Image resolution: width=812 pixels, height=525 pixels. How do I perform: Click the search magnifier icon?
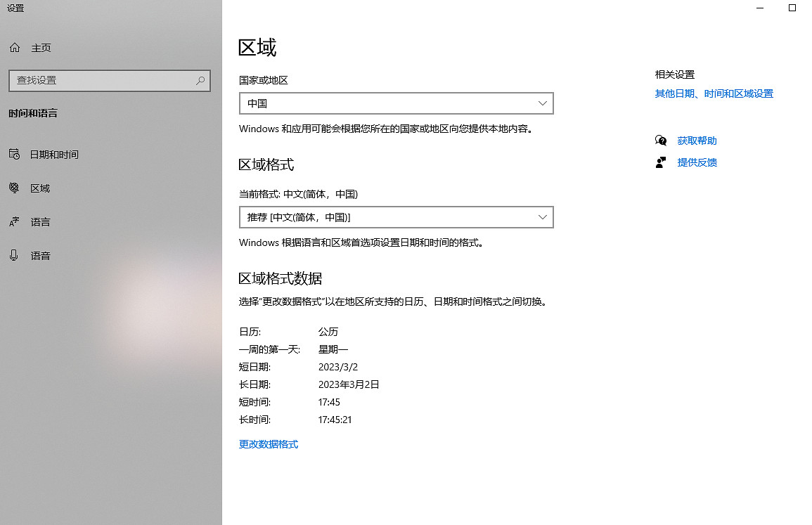[200, 81]
